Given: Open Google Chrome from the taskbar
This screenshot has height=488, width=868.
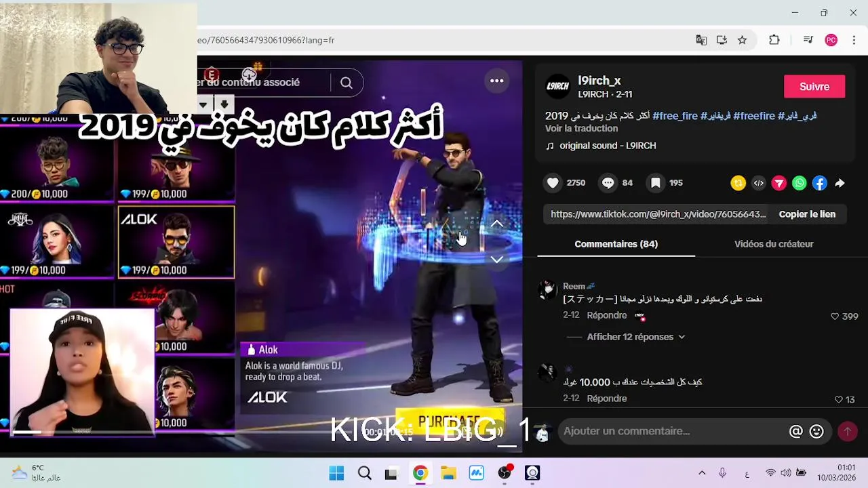Looking at the screenshot, I should pos(420,473).
